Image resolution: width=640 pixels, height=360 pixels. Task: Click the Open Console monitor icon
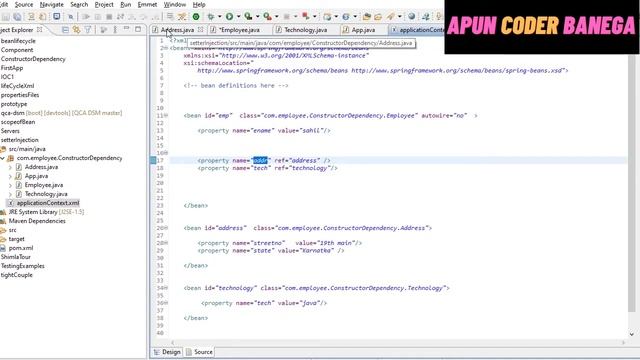click(57, 17)
